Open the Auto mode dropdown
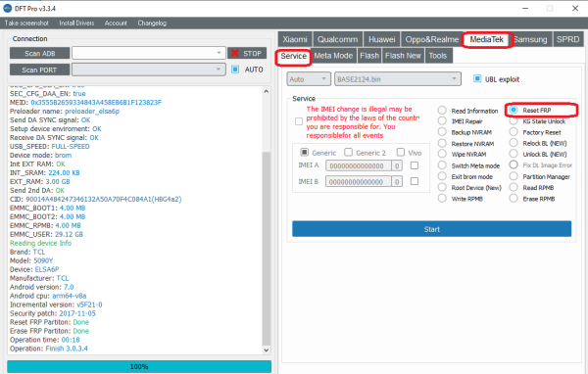This screenshot has width=588, height=374. click(309, 79)
